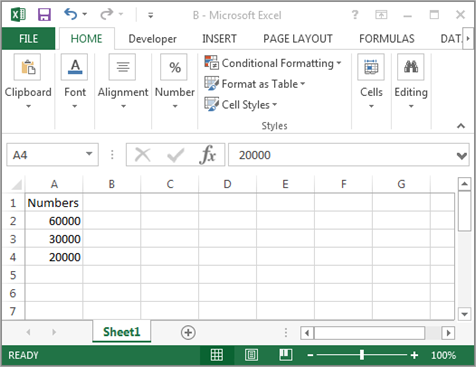This screenshot has width=476, height=367.
Task: Select row header 5
Action: [x=13, y=275]
